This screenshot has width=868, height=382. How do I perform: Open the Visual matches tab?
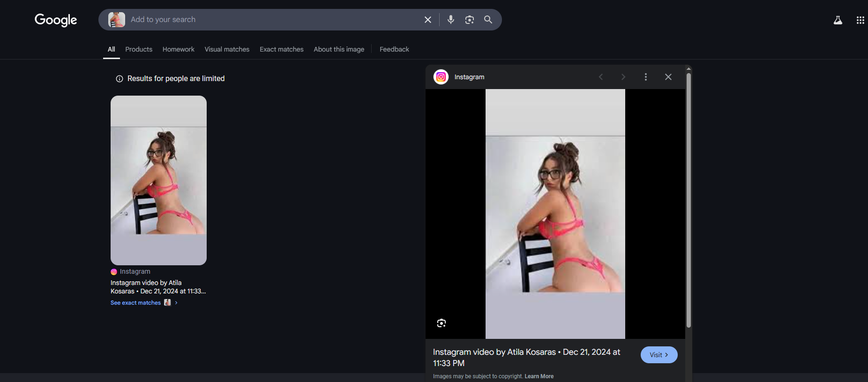(227, 49)
